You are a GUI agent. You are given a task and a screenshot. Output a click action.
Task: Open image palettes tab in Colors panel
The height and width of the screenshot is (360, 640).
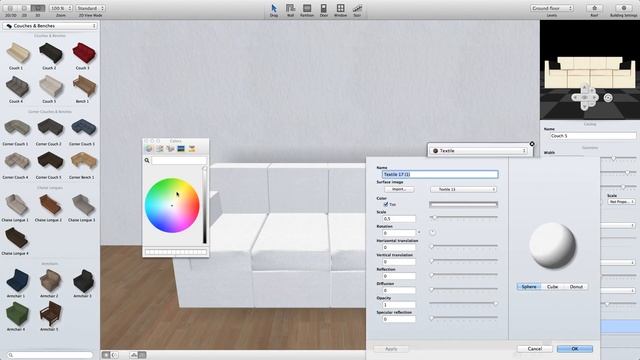tap(181, 149)
